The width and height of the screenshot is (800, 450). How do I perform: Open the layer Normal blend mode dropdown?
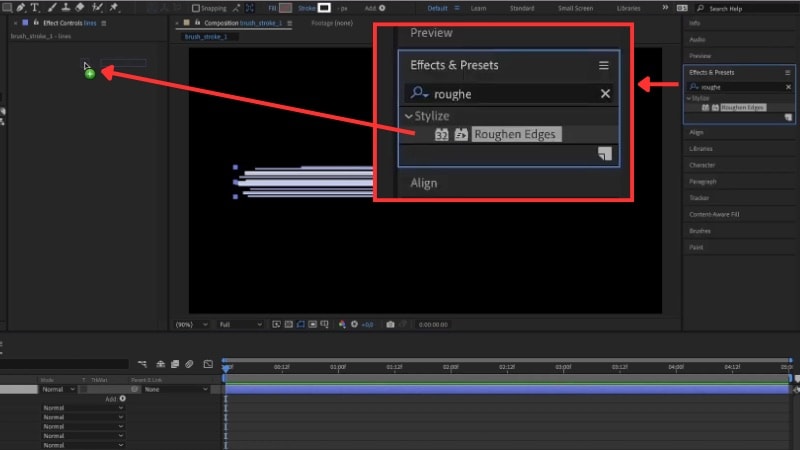[58, 389]
